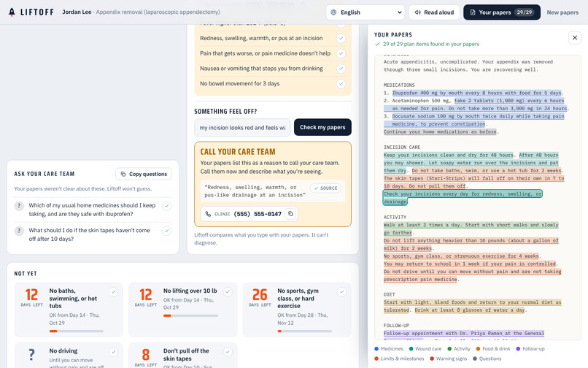588x368 pixels.
Task: Click the 26 days left number
Action: 260,295
